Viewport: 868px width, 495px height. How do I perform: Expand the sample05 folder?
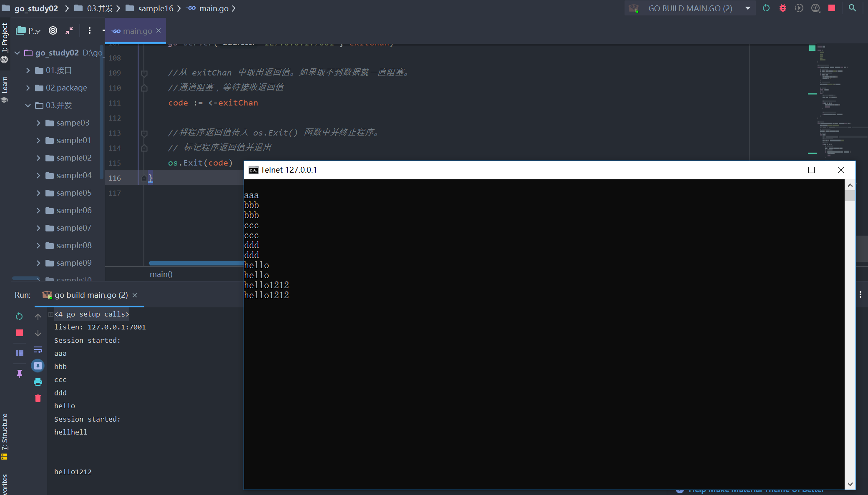pos(38,193)
